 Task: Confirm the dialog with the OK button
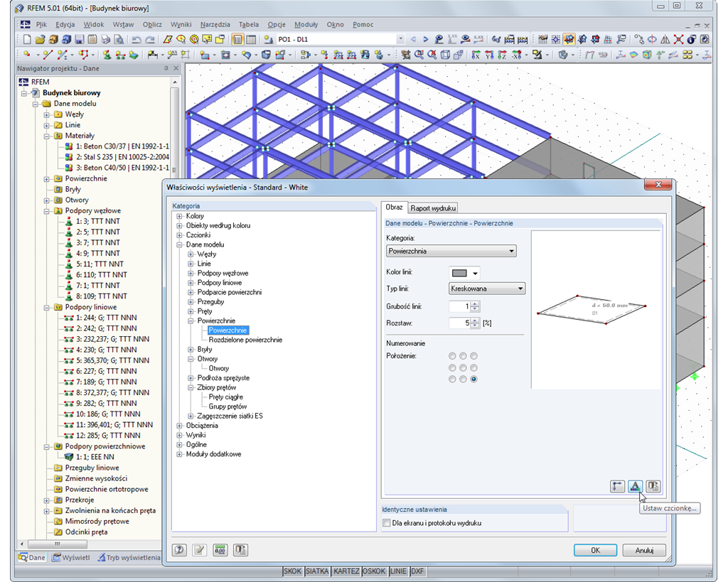tap(595, 550)
